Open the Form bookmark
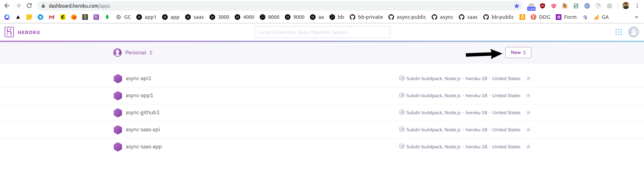Image resolution: width=644 pixels, height=181 pixels. 566,17
